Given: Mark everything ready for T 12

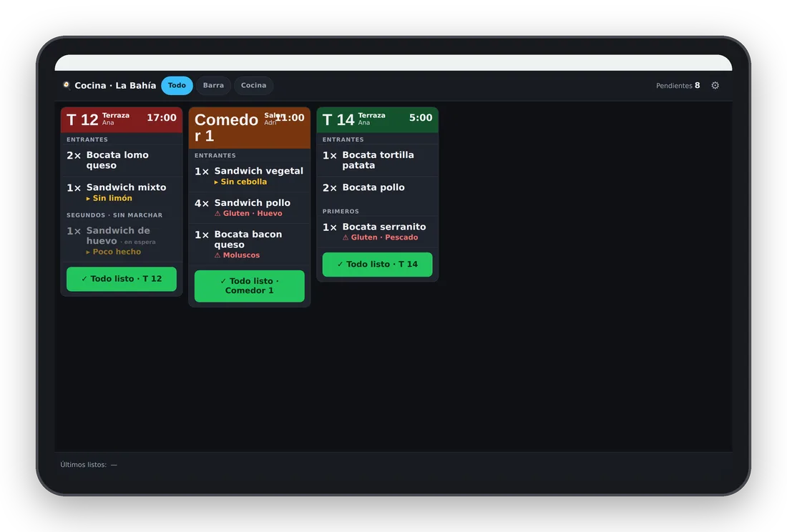Looking at the screenshot, I should [x=122, y=279].
